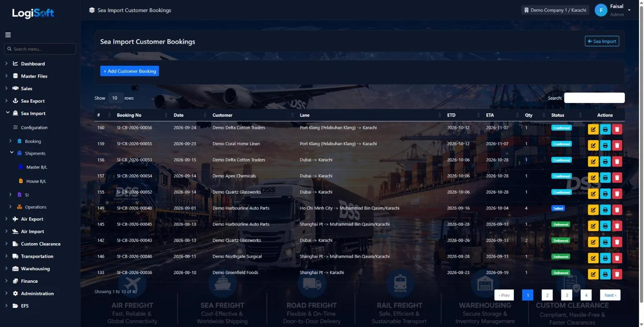Expand the SI submenu chevron

[11, 195]
